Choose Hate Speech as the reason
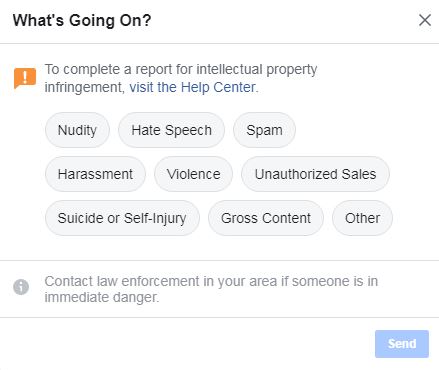 171,130
